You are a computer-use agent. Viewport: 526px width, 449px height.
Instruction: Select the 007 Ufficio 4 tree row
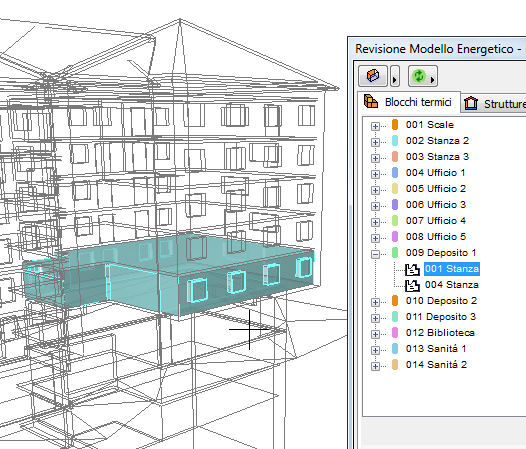pos(435,220)
